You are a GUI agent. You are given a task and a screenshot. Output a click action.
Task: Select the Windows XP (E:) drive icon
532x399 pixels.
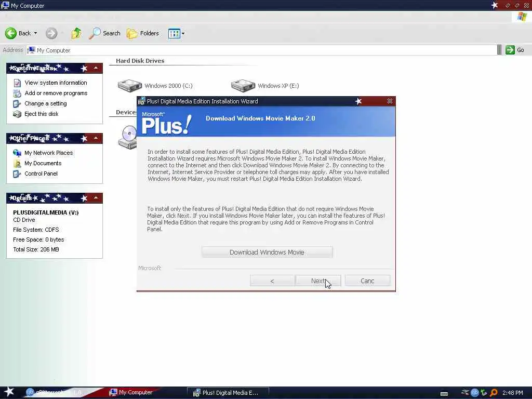243,86
